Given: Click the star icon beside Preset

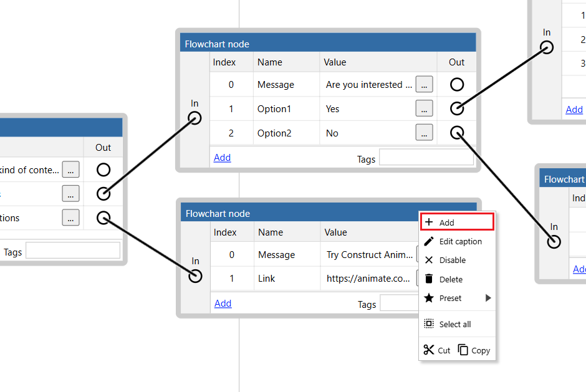Looking at the screenshot, I should tap(430, 298).
